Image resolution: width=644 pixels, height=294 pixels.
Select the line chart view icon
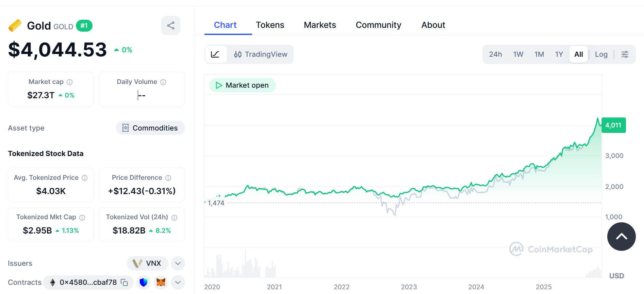(x=215, y=54)
